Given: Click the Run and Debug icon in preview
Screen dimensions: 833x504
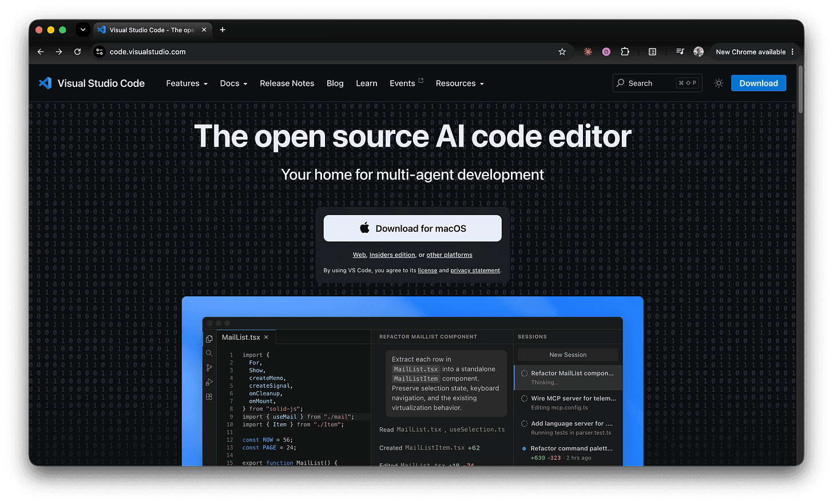Looking at the screenshot, I should (209, 382).
